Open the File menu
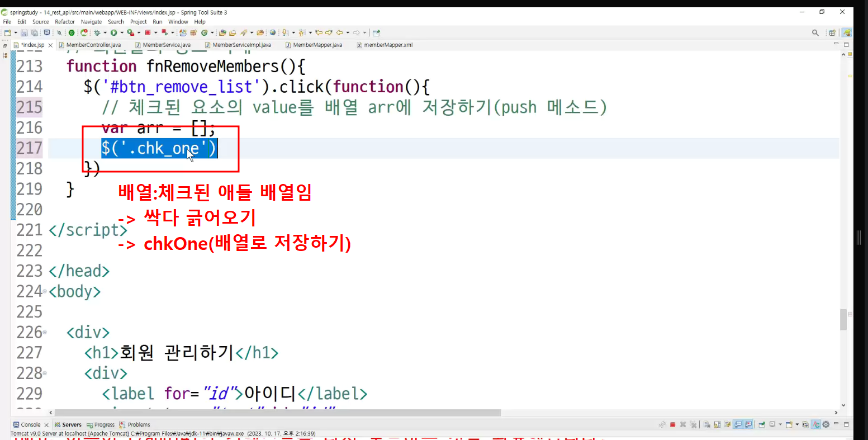The image size is (868, 440). (7, 22)
